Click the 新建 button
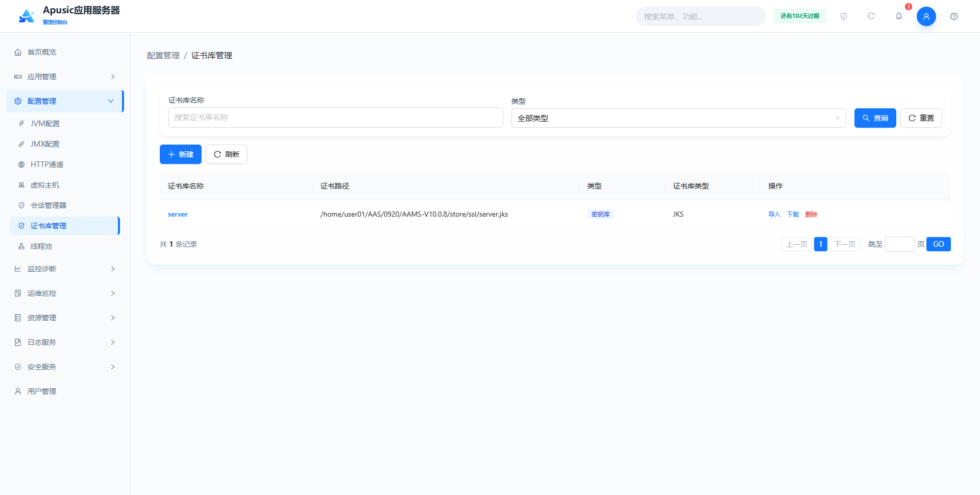 181,154
